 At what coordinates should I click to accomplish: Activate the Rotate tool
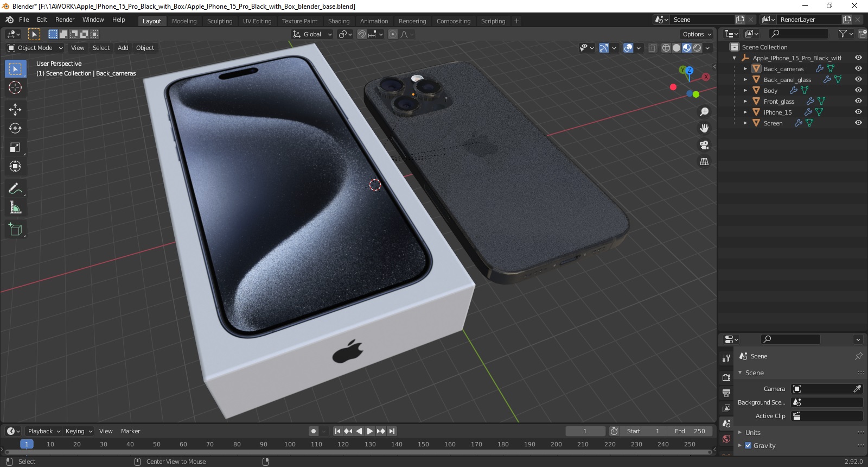point(15,128)
